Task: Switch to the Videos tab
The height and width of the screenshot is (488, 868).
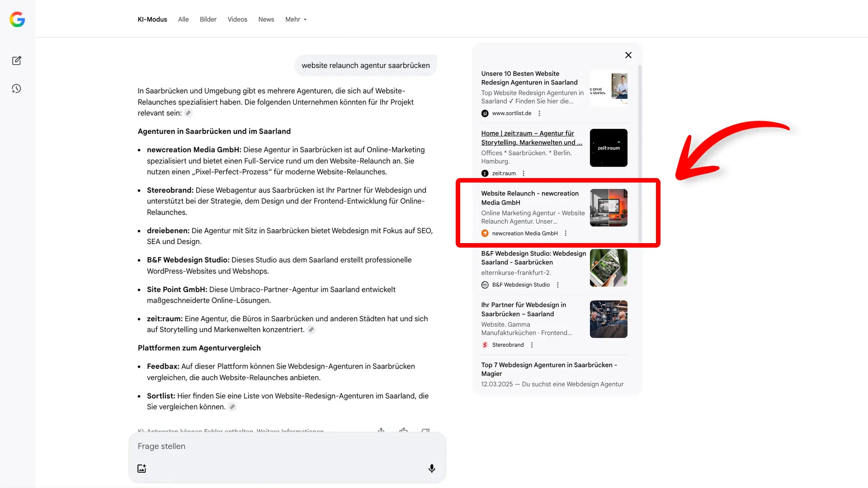Action: [237, 19]
